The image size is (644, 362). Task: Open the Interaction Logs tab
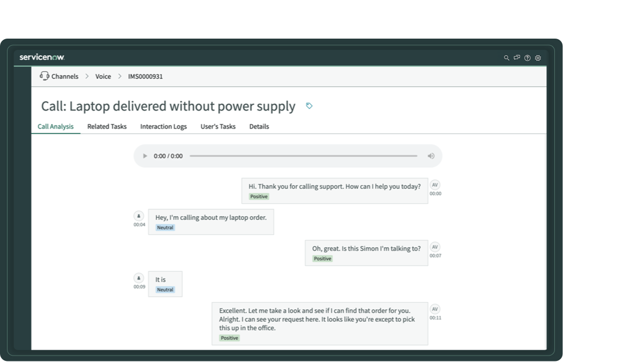pos(163,127)
